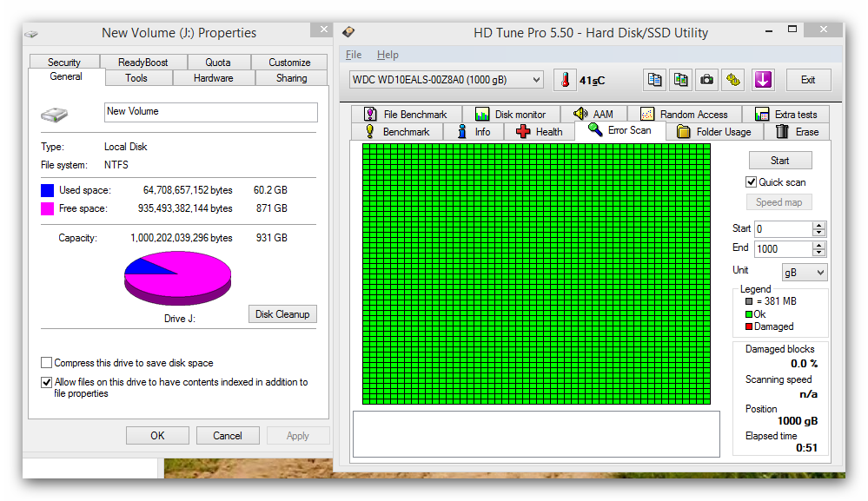Click the drive icon beside New Volume field
This screenshot has height=501, width=868.
coord(54,115)
